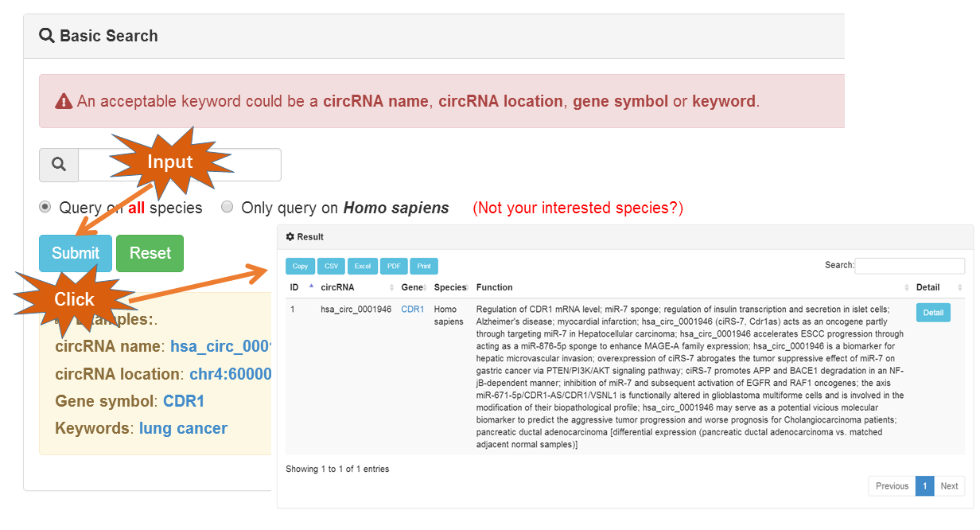Open Detail for hsa_circ_0001946

coord(933,313)
